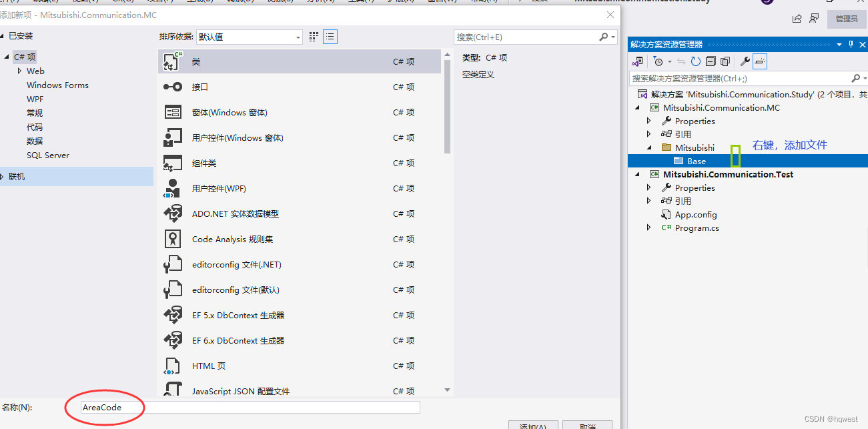This screenshot has width=868, height=429.
Task: Select the 类 (class) item template
Action: tap(300, 61)
